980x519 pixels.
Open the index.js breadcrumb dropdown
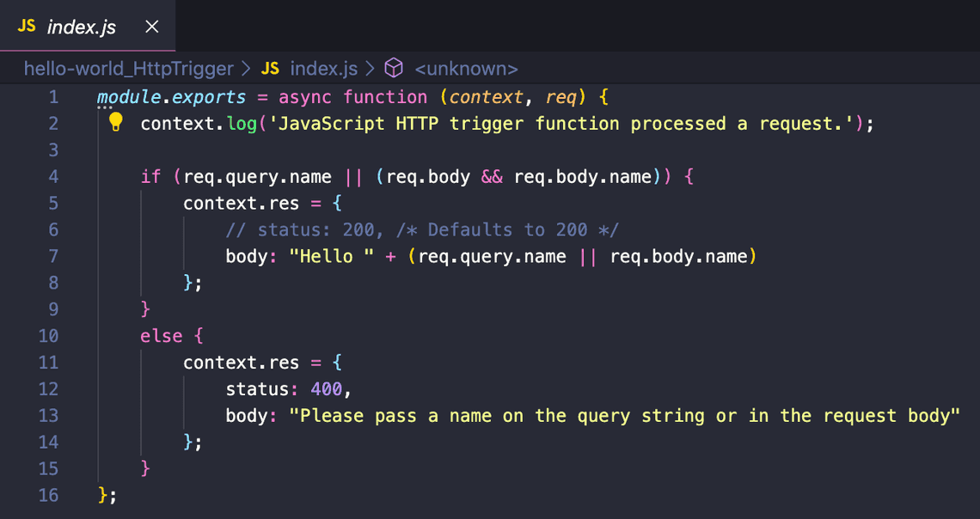click(x=323, y=69)
